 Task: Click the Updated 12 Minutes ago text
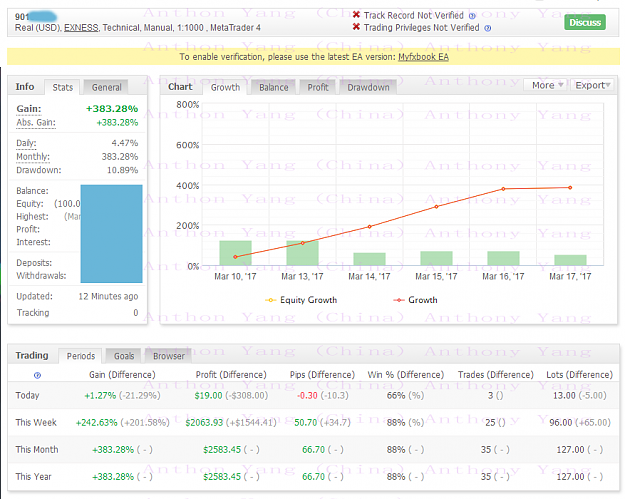click(x=108, y=297)
